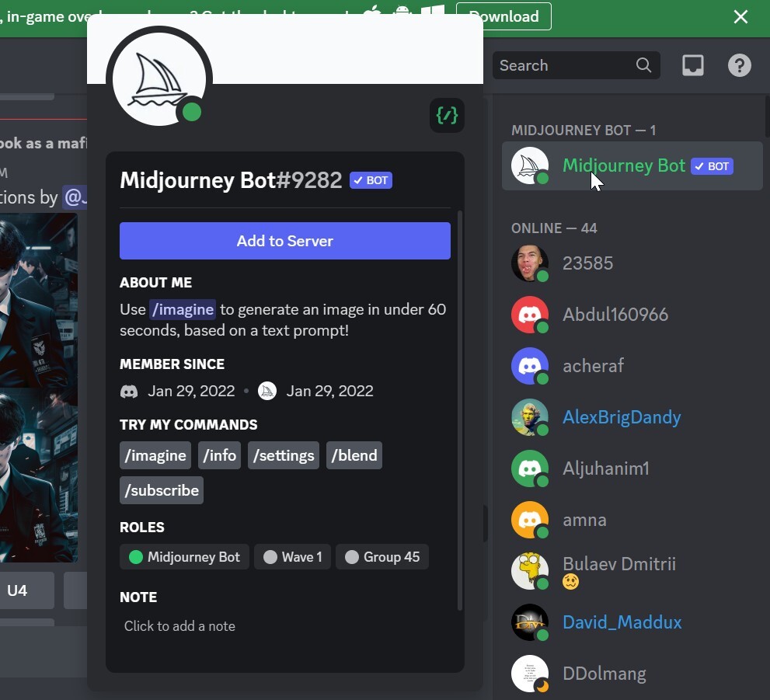Dismiss the green download banner
The width and height of the screenshot is (770, 700).
[740, 16]
